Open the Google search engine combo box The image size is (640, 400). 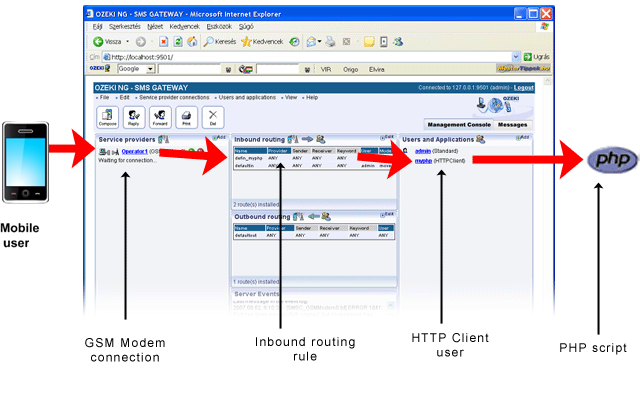136,69
